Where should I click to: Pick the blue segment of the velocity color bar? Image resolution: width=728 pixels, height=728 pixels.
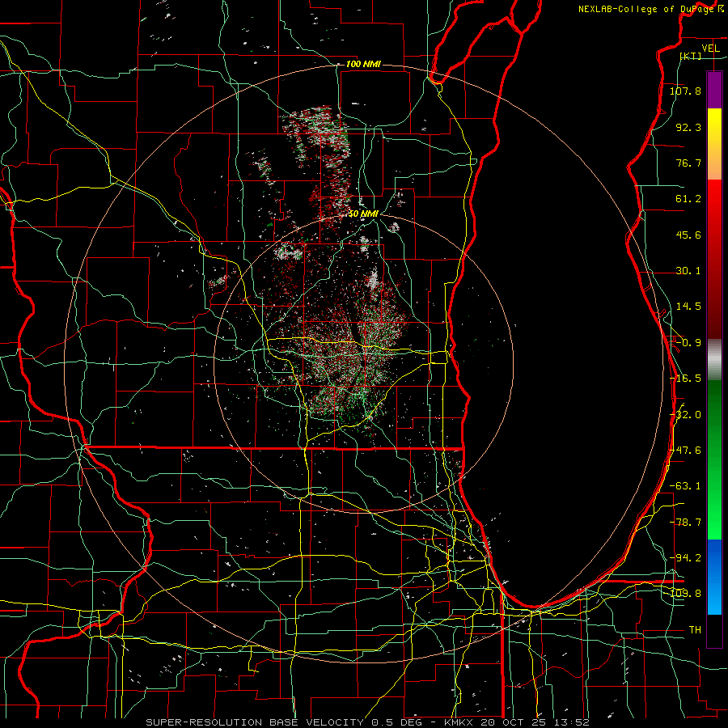(714, 577)
